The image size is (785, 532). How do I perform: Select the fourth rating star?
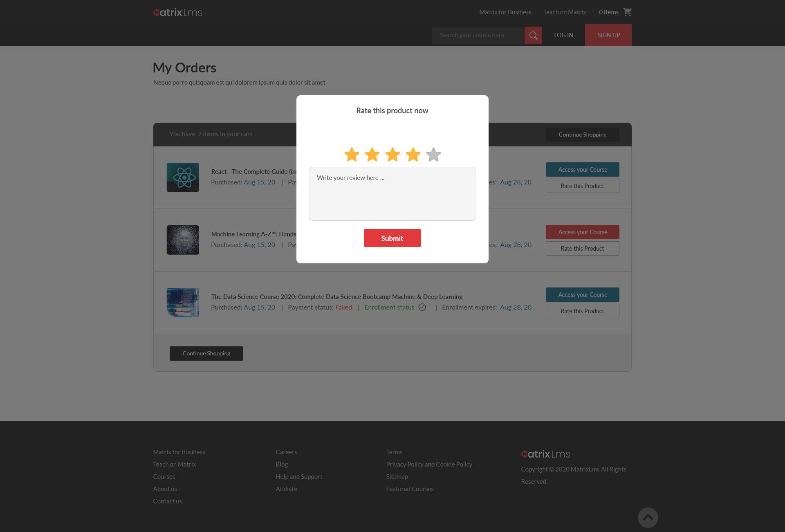pos(413,155)
